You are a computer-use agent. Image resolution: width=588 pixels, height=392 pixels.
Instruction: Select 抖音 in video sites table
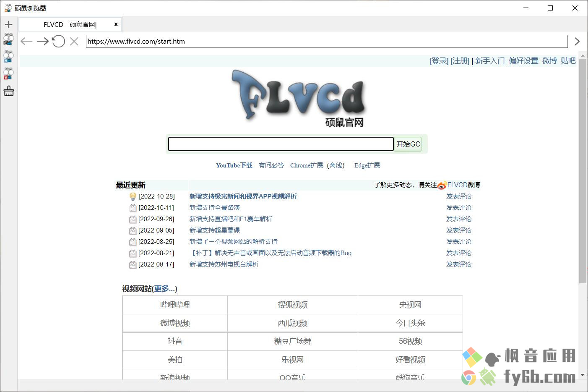[175, 341]
